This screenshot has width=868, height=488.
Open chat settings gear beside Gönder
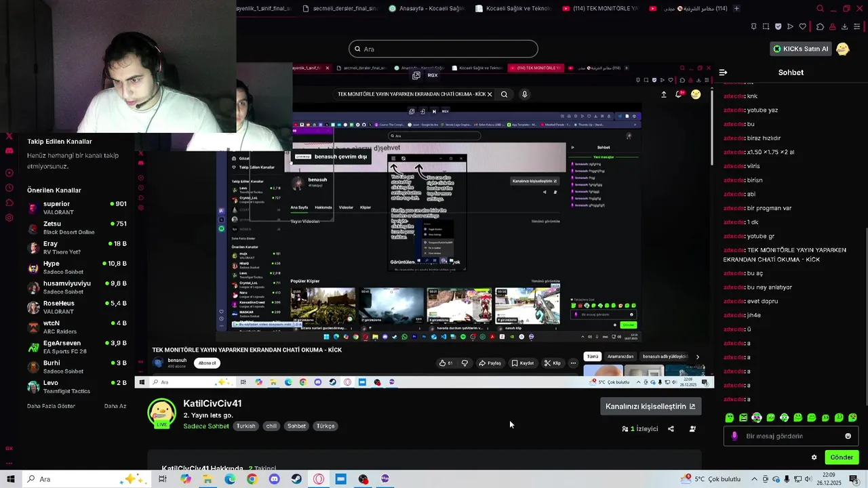(814, 457)
